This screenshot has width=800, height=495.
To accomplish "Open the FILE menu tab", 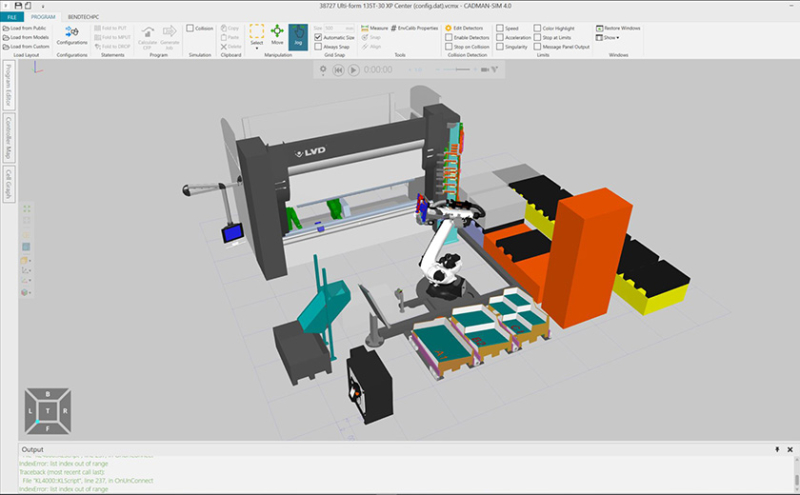I will (x=10, y=17).
